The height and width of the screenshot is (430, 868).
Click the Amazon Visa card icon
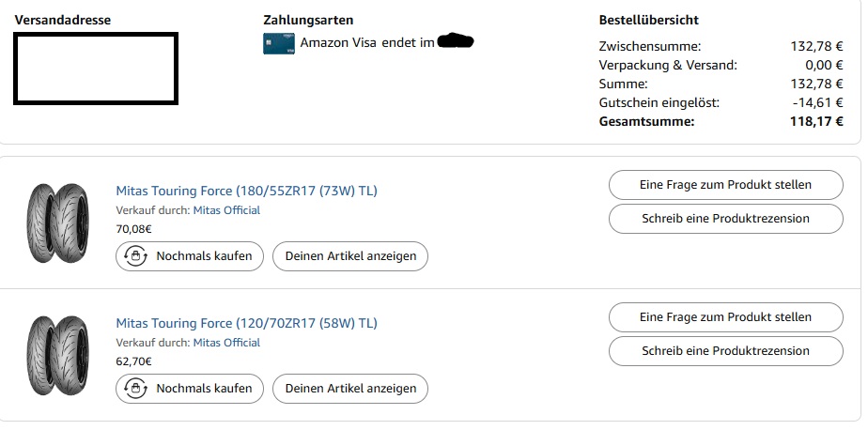click(278, 43)
